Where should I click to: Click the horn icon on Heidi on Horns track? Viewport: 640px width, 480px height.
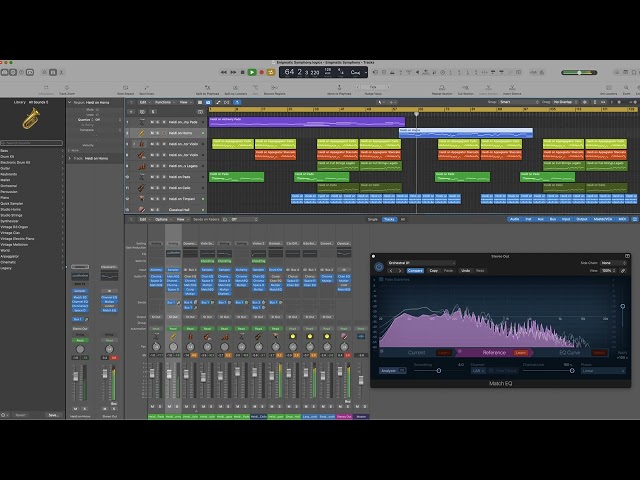(x=142, y=133)
